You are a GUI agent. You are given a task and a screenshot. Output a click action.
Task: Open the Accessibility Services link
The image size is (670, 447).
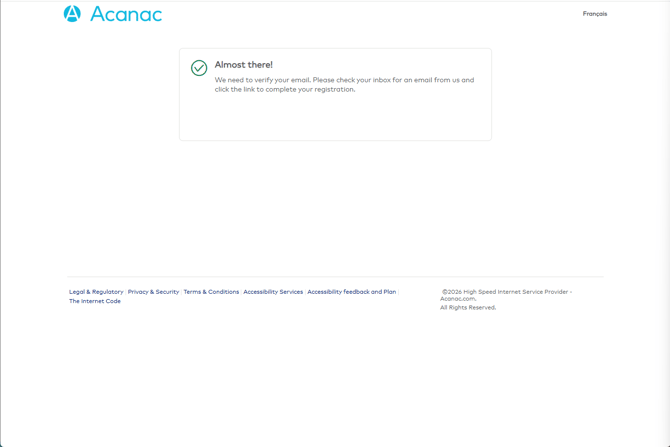[x=273, y=292]
